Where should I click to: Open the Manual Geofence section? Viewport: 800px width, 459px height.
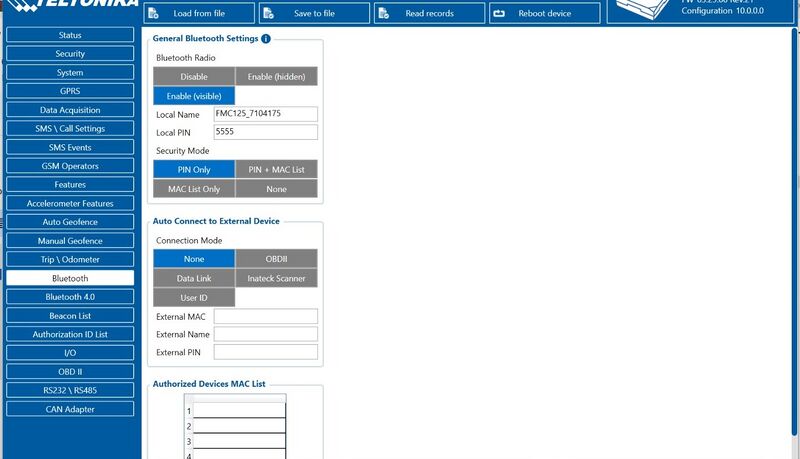click(70, 240)
